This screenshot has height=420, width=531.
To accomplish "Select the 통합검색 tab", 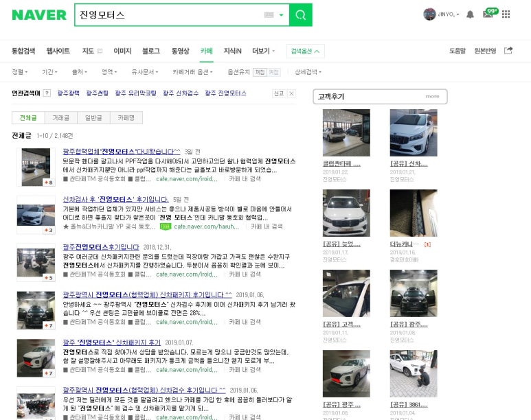I will pos(23,51).
